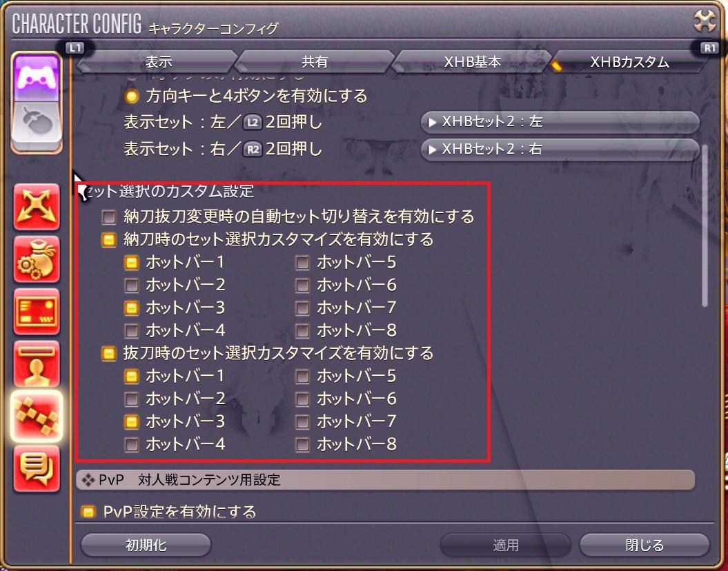The image size is (728, 571).
Task: Click the 初期化 button
Action: click(146, 545)
